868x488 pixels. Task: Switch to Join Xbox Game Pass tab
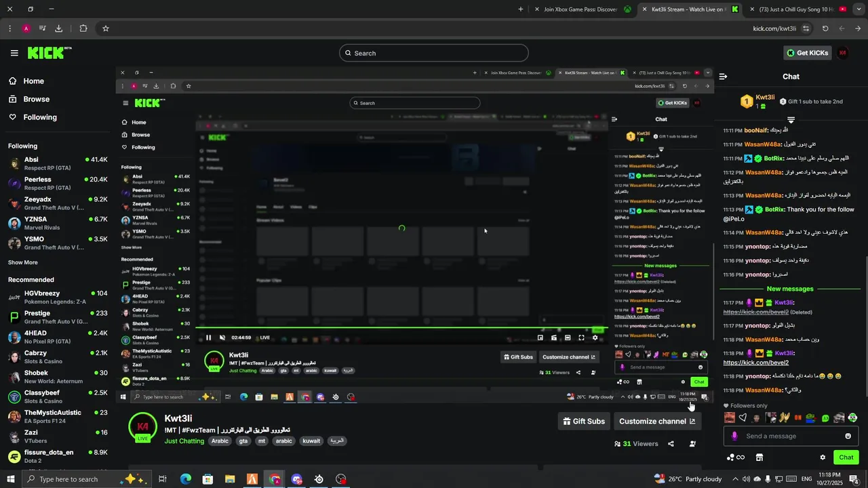point(583,9)
